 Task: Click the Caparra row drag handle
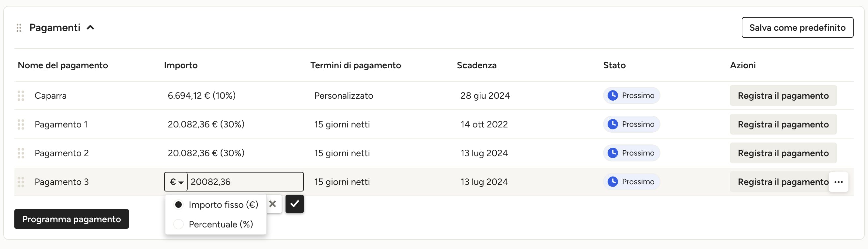21,96
